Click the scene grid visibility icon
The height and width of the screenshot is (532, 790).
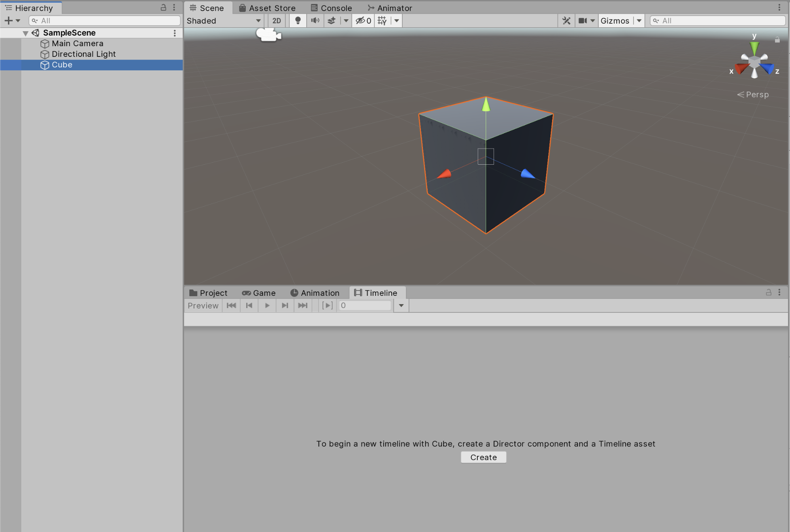[x=382, y=21]
